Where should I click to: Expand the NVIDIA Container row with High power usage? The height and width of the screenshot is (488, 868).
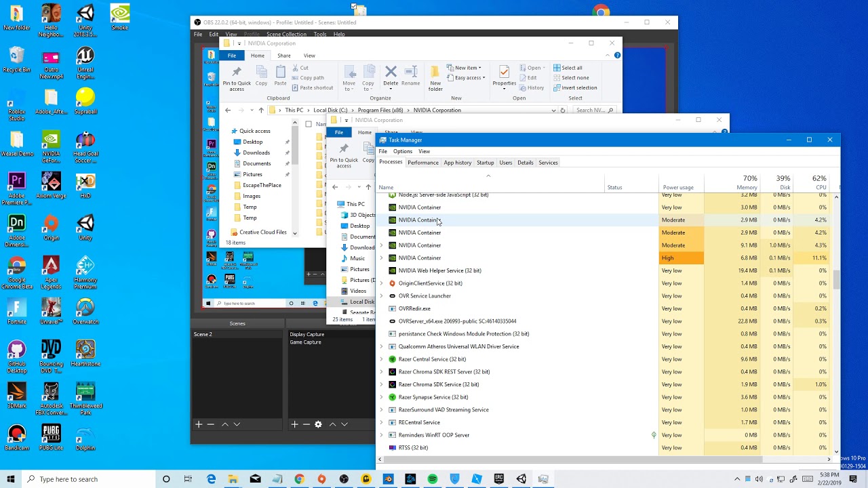pyautogui.click(x=381, y=258)
